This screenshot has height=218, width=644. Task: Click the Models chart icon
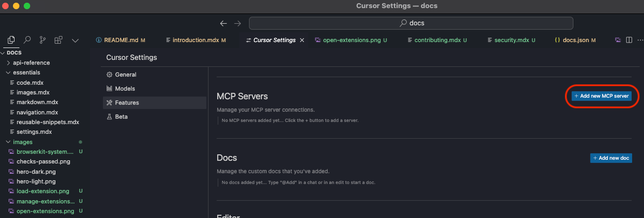109,89
